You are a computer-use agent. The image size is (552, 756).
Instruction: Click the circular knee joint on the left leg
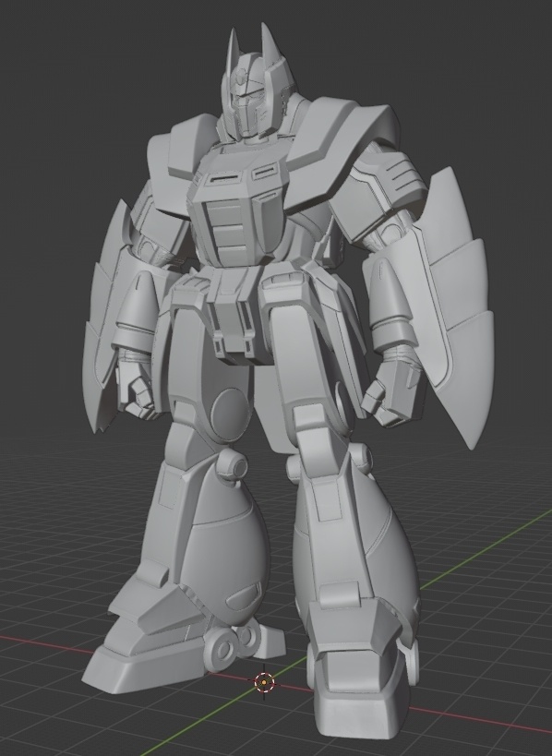236,467
